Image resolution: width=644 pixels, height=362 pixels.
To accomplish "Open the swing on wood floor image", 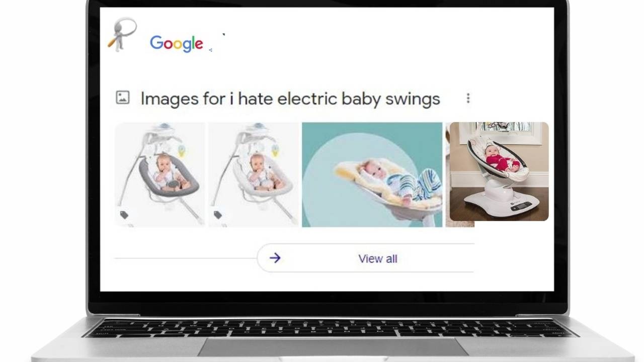I will (499, 171).
